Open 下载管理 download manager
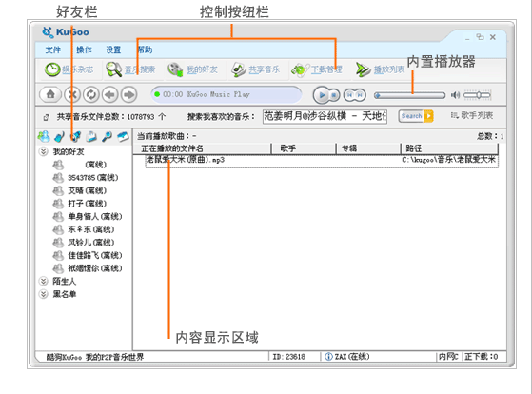532x394 pixels. [317, 69]
